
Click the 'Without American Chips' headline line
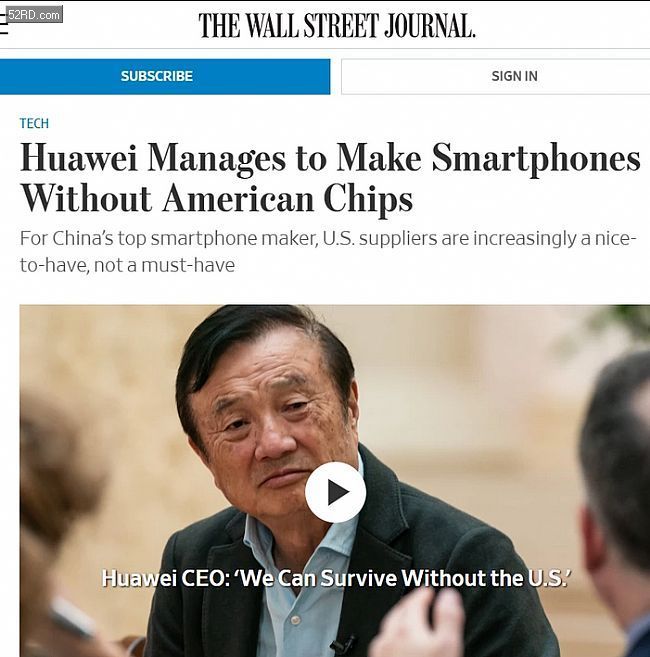coord(217,199)
